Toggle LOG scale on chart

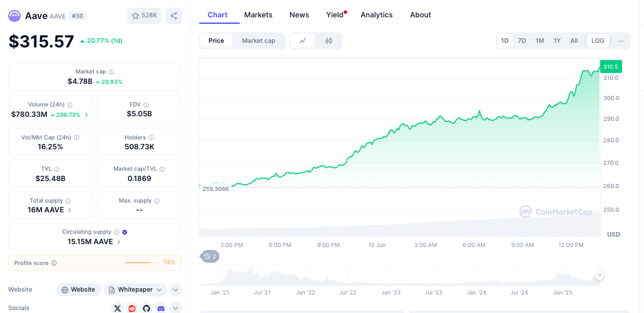(598, 40)
